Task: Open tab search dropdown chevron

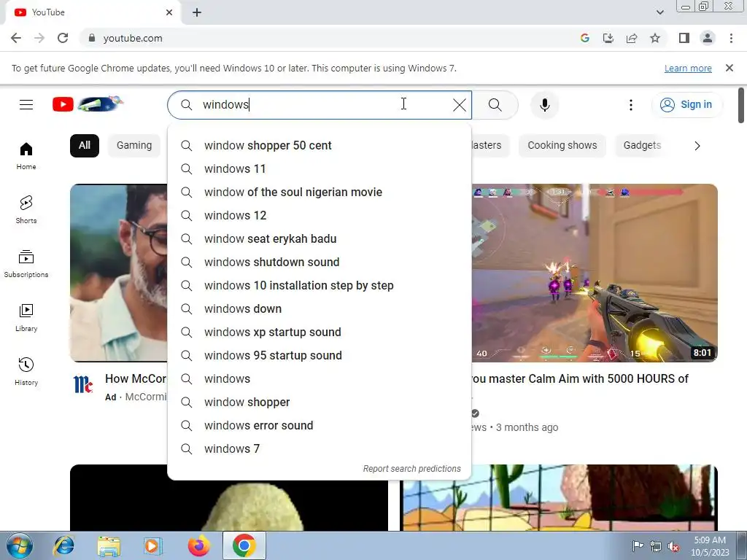Action: click(659, 12)
